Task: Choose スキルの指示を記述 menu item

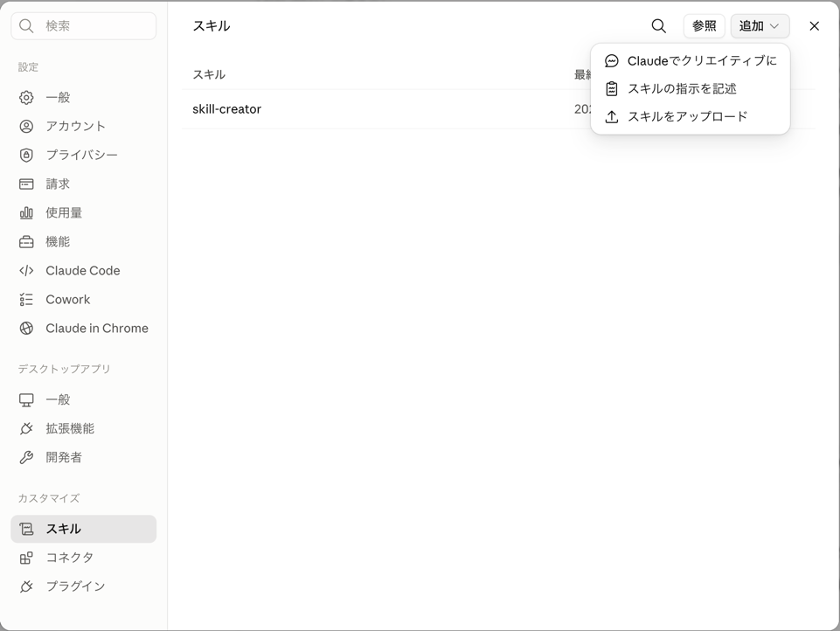Action: click(690, 89)
